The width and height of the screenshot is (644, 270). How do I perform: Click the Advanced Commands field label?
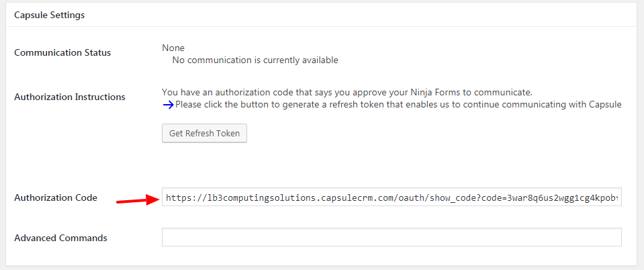point(60,238)
